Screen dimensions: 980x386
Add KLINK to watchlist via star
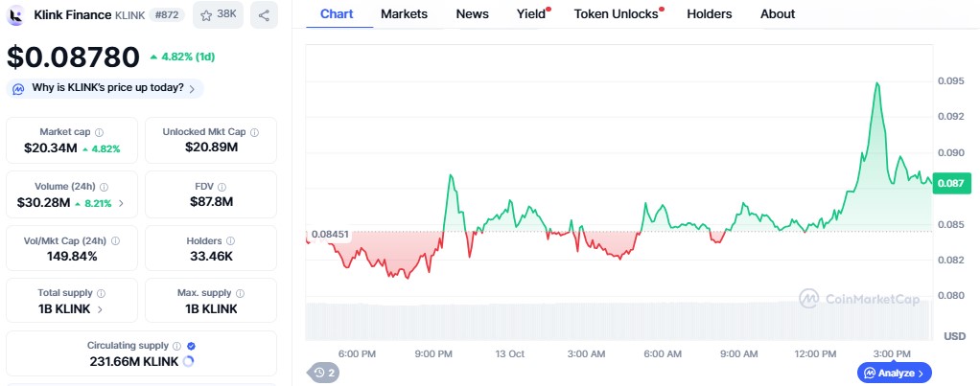(218, 14)
